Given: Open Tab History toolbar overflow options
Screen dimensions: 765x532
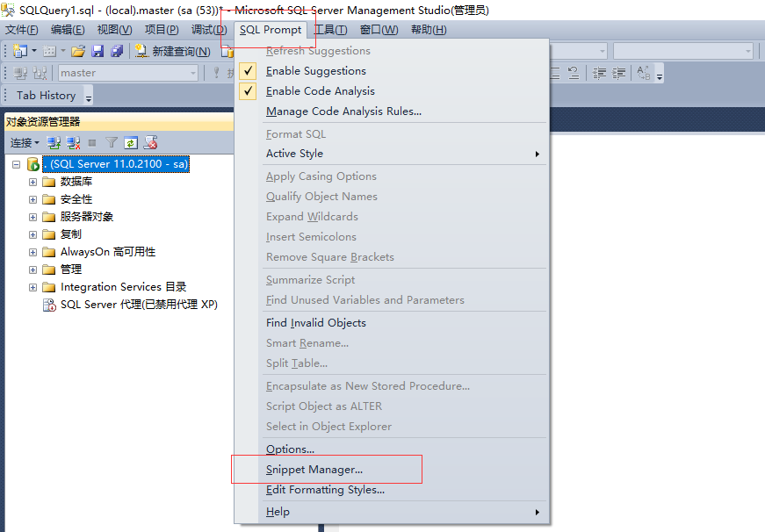Looking at the screenshot, I should [x=89, y=97].
